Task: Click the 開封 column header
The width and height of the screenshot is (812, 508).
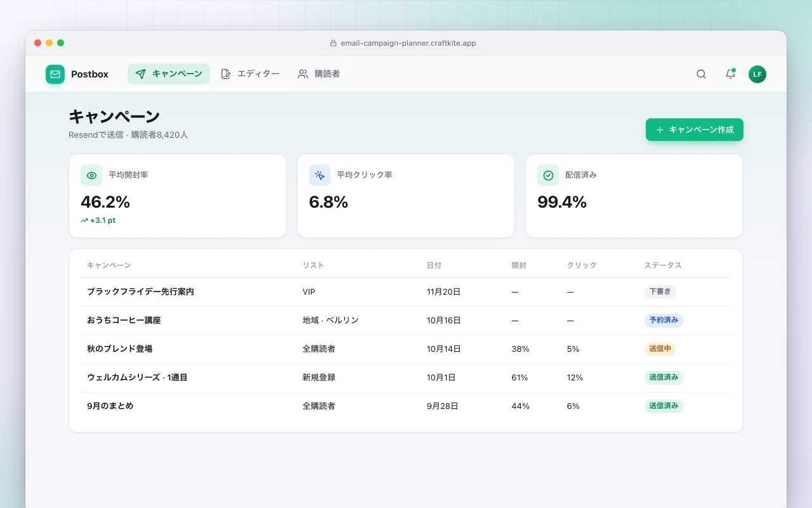Action: point(519,265)
